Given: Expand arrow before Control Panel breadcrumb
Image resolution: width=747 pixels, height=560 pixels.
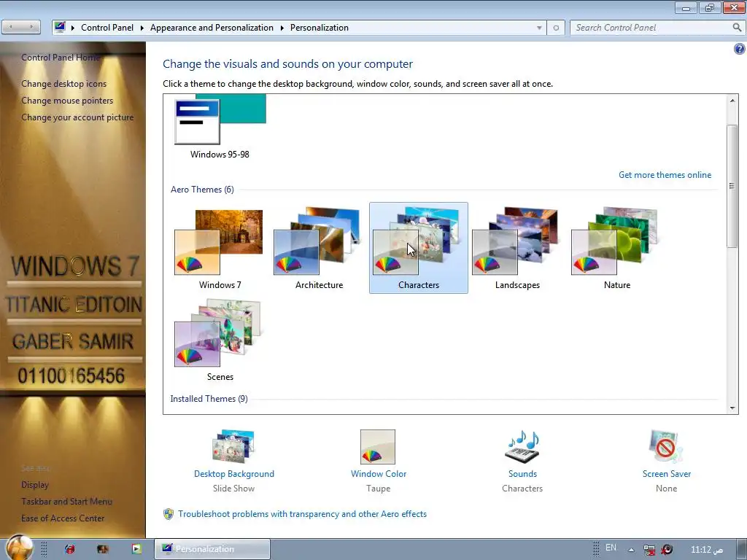Looking at the screenshot, I should pos(73,28).
